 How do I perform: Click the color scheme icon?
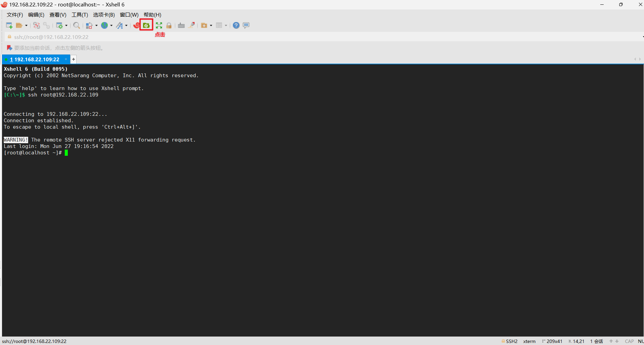89,25
